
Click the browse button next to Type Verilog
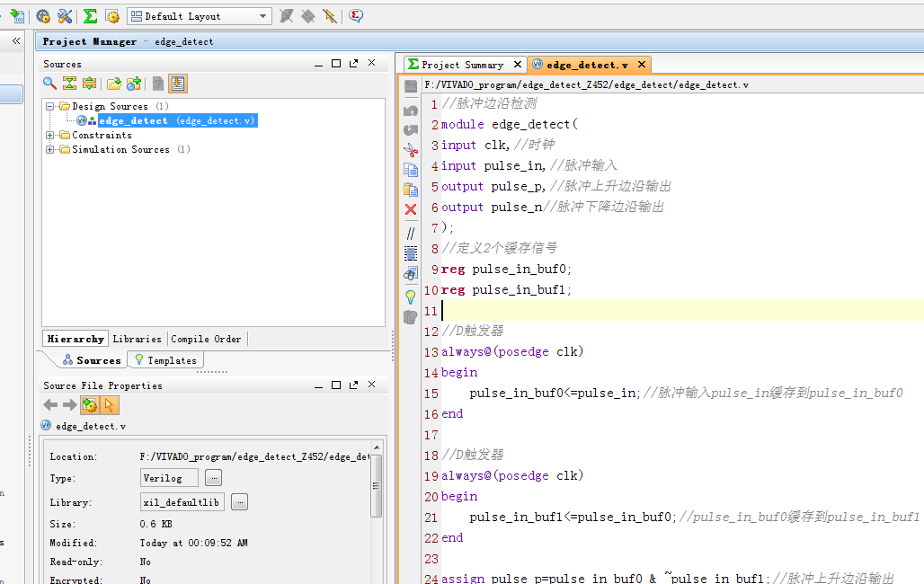[213, 478]
